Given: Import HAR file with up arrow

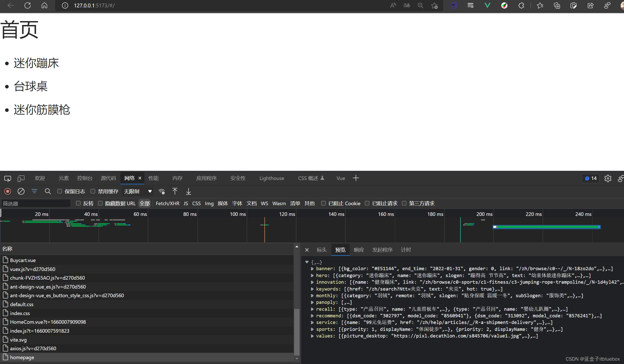Looking at the screenshot, I should point(175,191).
